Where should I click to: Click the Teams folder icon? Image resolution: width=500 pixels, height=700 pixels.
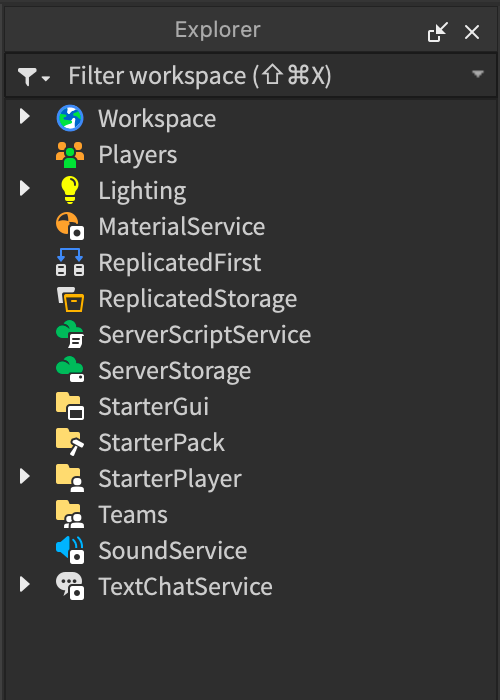coord(70,514)
